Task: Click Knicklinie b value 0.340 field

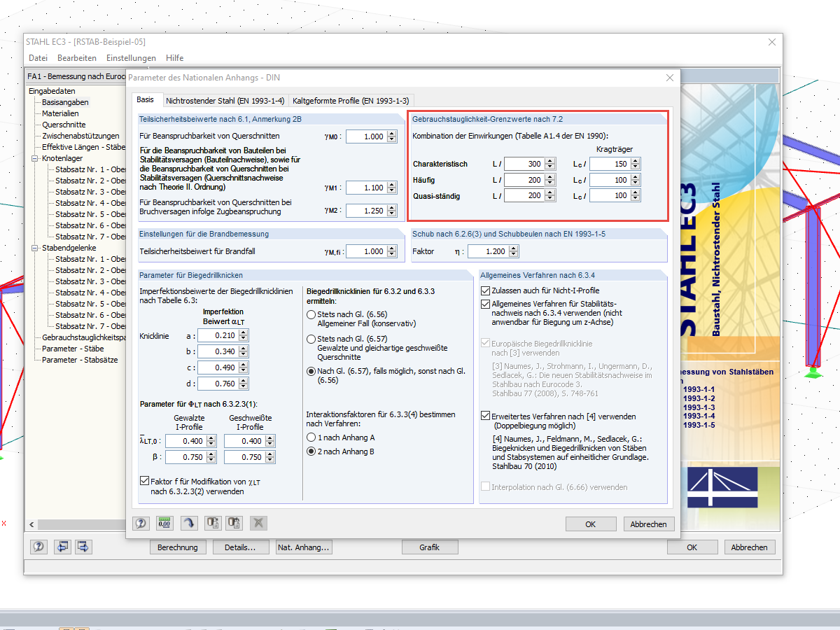Action: point(218,351)
